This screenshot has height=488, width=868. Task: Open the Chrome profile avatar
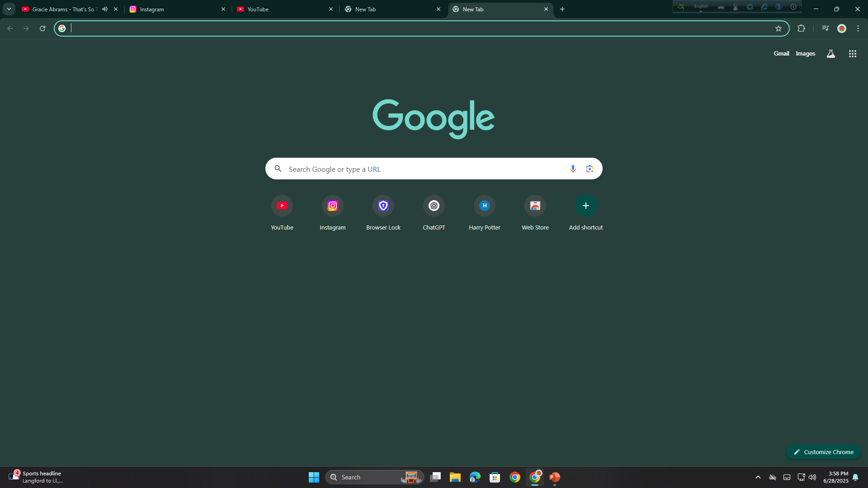click(842, 28)
